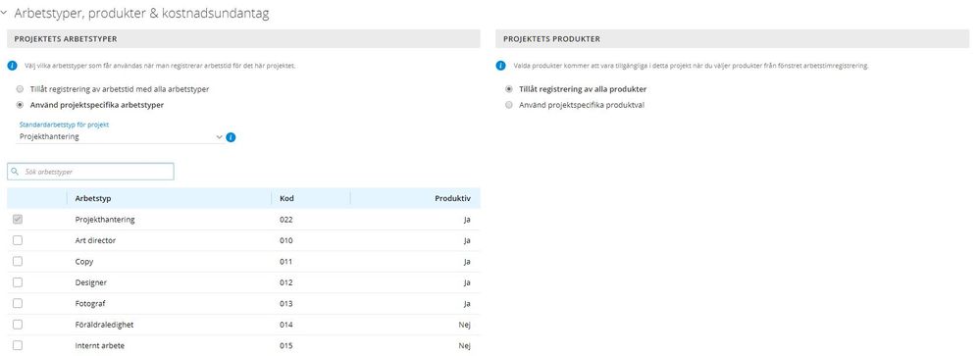Collapse Arbetstyper, produkter & kostnadsundantag section
The width and height of the screenshot is (980, 356).
(4, 13)
